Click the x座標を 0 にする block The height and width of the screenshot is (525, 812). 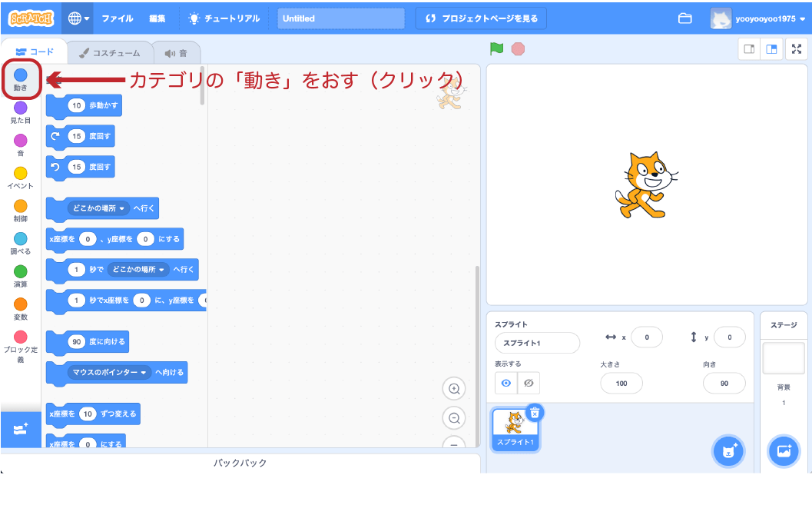coord(85,441)
